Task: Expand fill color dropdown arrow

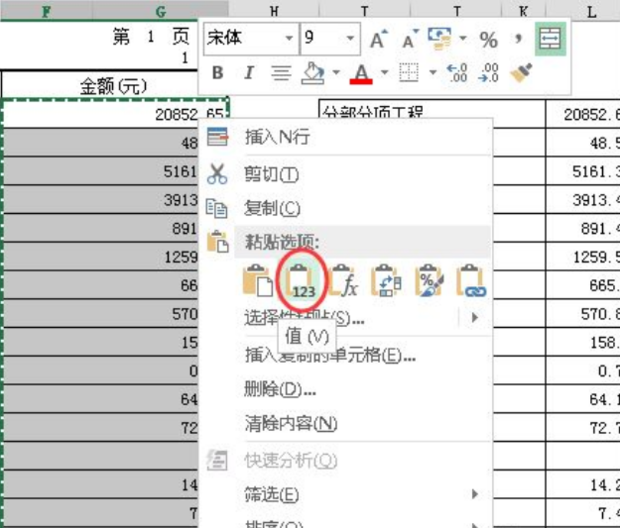Action: [336, 72]
